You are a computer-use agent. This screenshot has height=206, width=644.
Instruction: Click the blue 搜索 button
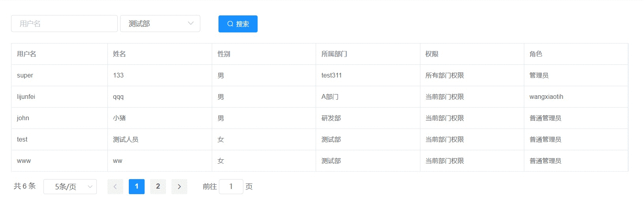238,24
